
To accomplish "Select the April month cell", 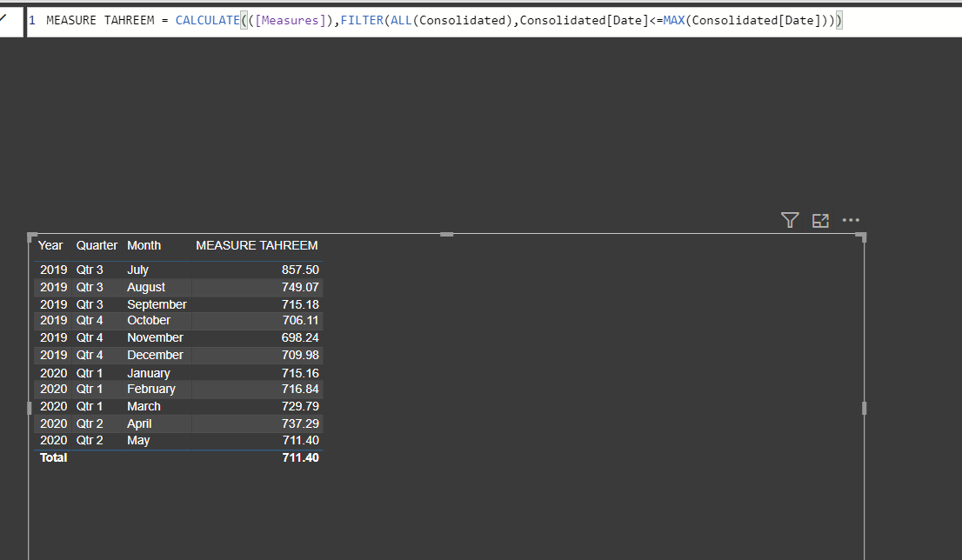I will click(139, 423).
